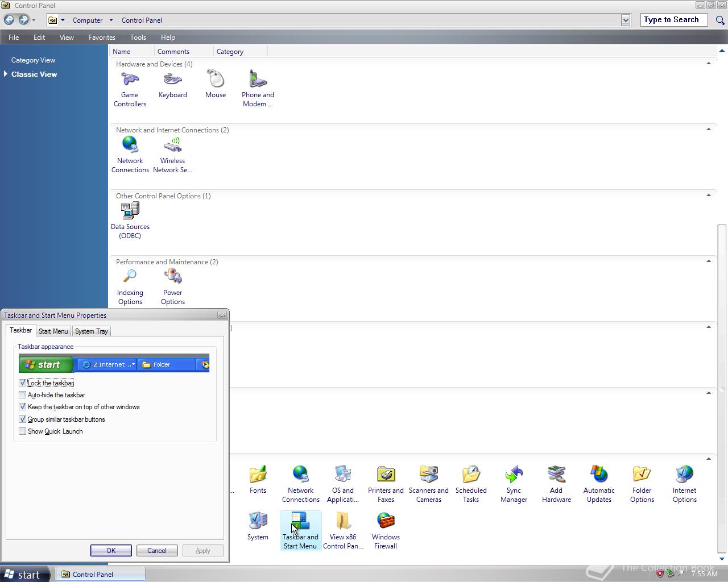Open Network Connections icon next to Fonts
Screen dimensions: 728x582
pyautogui.click(x=300, y=485)
